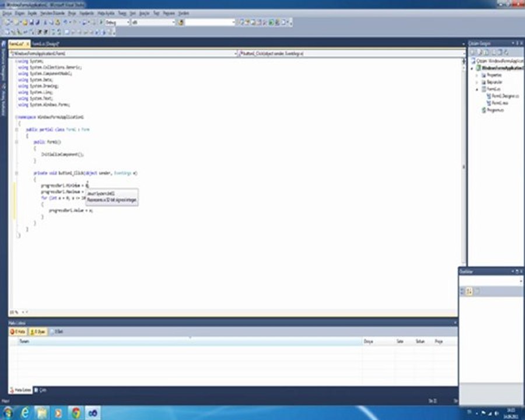Screen dimensions: 525x420
Task: Collapse the Form1 class outline in editor
Action: [x=16, y=129]
